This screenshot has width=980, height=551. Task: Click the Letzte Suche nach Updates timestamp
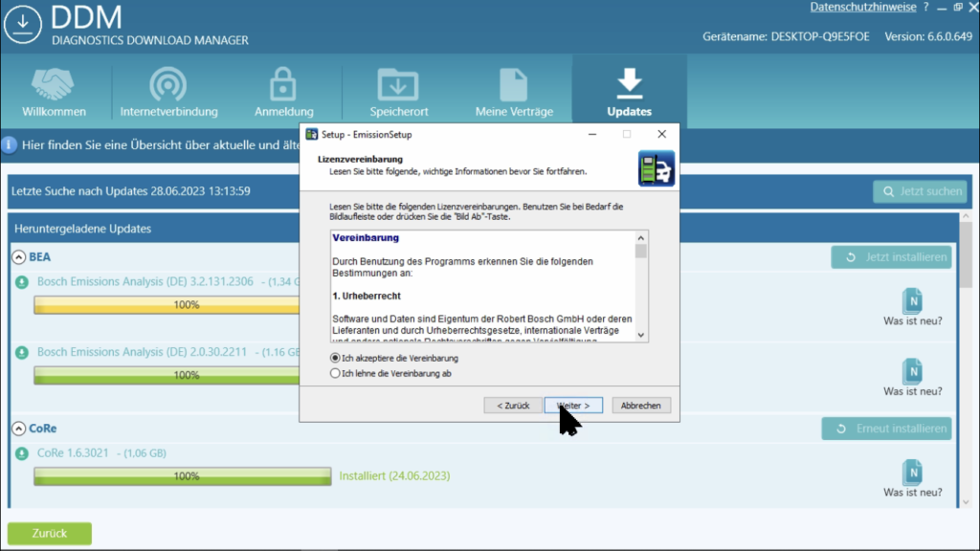tap(130, 191)
